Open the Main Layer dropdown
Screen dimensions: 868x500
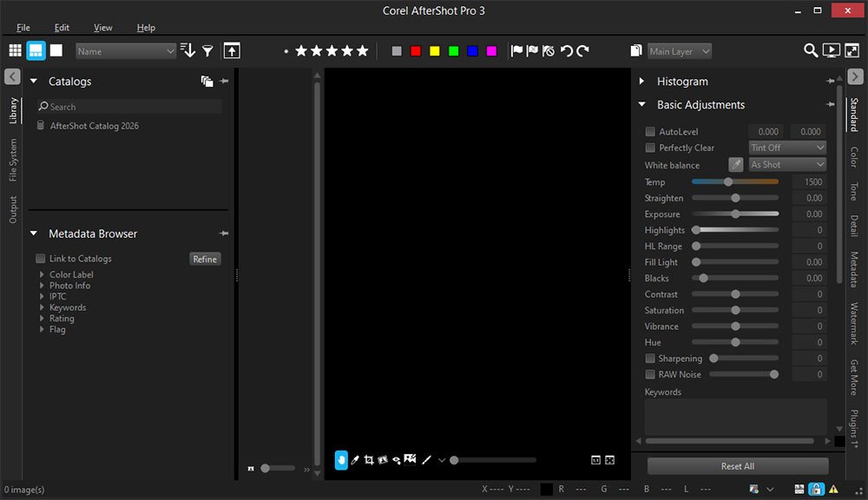(680, 51)
